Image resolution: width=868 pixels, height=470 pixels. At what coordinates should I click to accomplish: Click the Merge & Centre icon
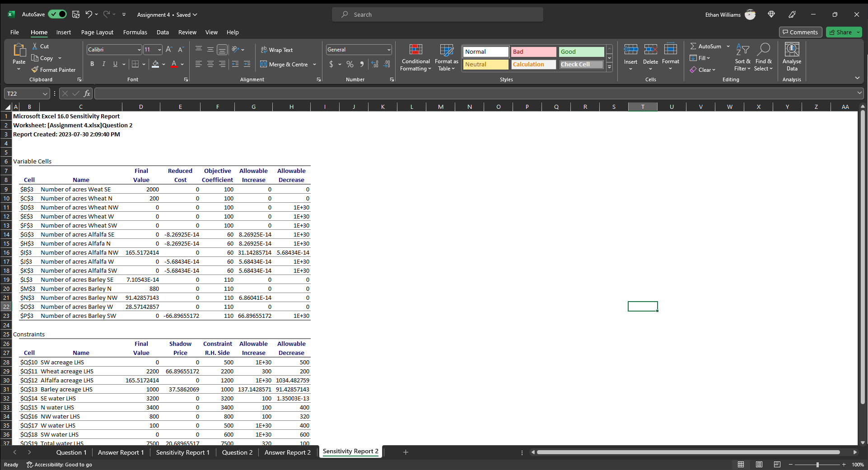264,64
